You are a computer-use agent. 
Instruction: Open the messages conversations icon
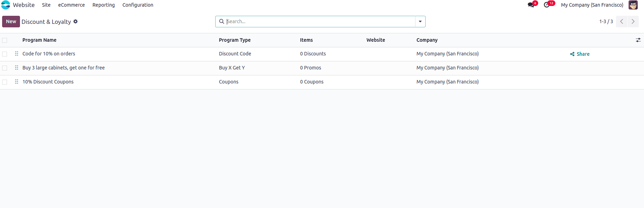pos(531,5)
